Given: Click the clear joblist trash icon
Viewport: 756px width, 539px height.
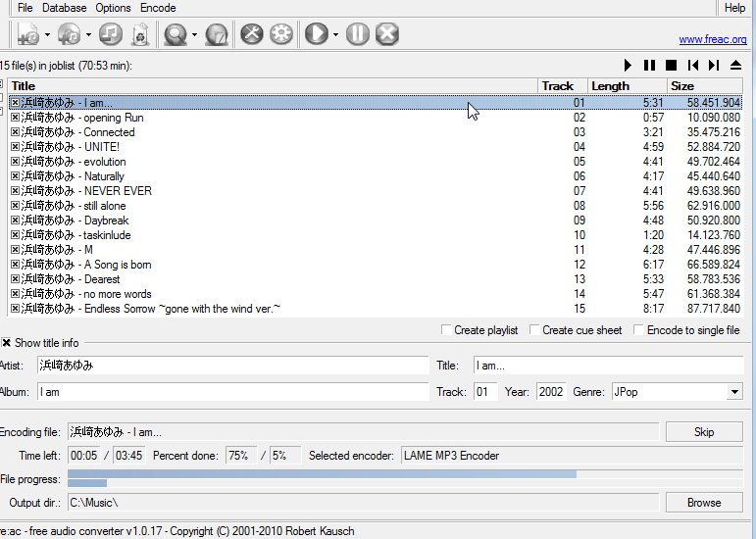Looking at the screenshot, I should point(140,34).
